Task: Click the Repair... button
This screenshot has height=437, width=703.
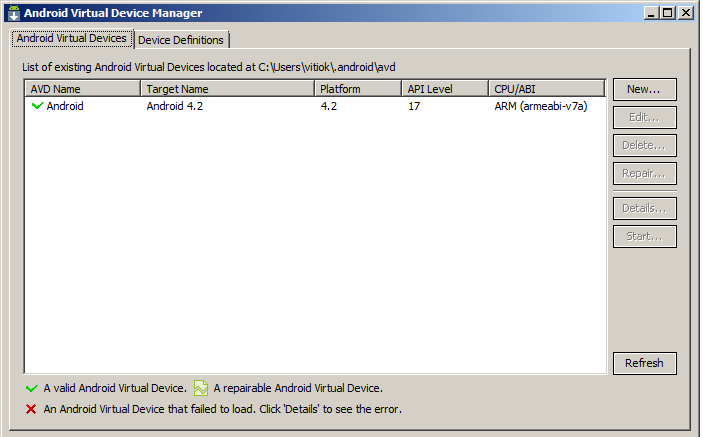Action: [644, 173]
